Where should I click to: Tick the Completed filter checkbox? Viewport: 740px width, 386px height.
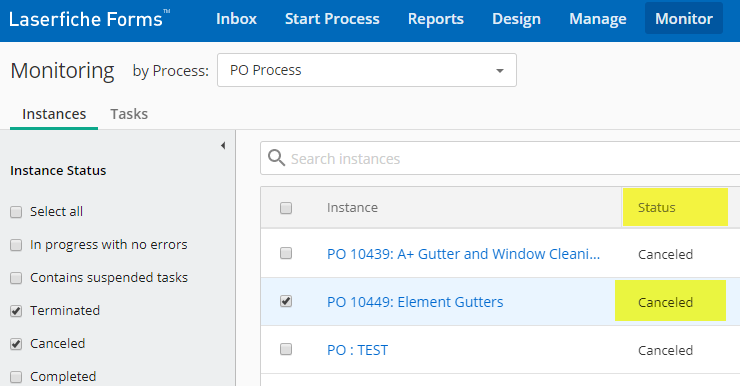pyautogui.click(x=16, y=377)
